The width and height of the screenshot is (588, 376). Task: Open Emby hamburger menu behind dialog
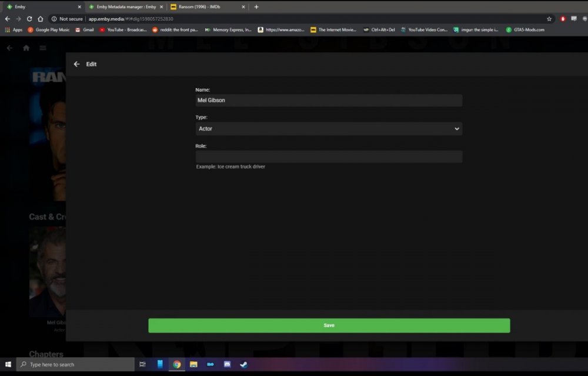[43, 48]
